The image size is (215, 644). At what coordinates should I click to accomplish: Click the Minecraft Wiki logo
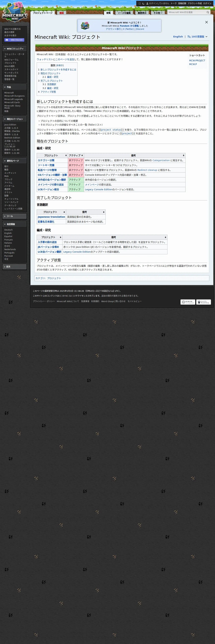(15, 12)
